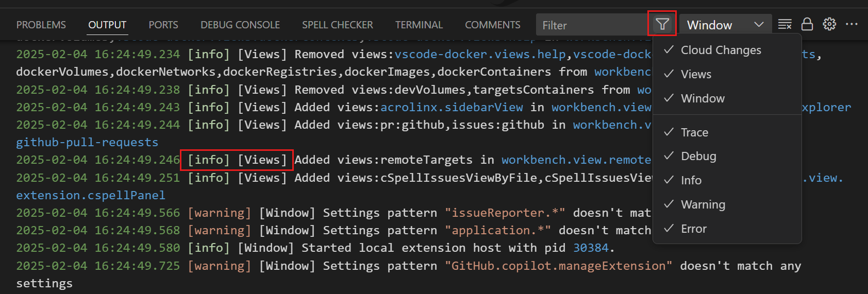This screenshot has height=294, width=868.
Task: Open output panel settings gear
Action: pyautogui.click(x=829, y=24)
